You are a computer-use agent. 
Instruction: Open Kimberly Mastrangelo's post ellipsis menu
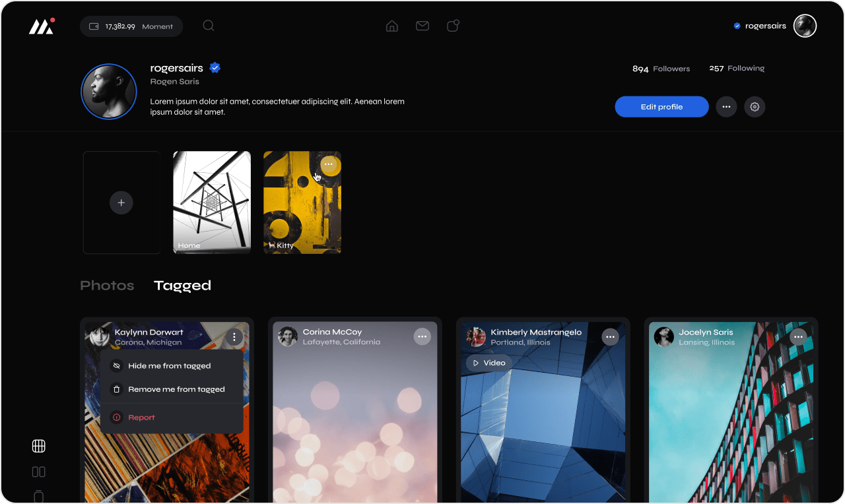pos(611,336)
